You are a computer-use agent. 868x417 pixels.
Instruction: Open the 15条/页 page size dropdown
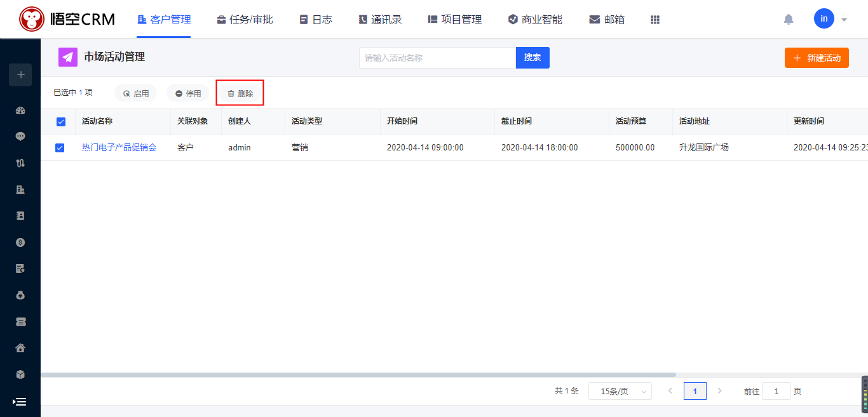pyautogui.click(x=620, y=392)
